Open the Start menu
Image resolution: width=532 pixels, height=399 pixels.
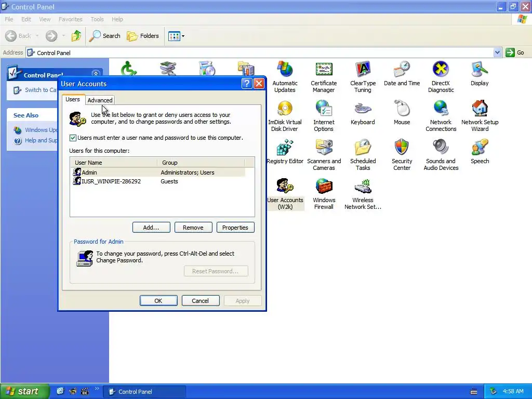point(25,391)
